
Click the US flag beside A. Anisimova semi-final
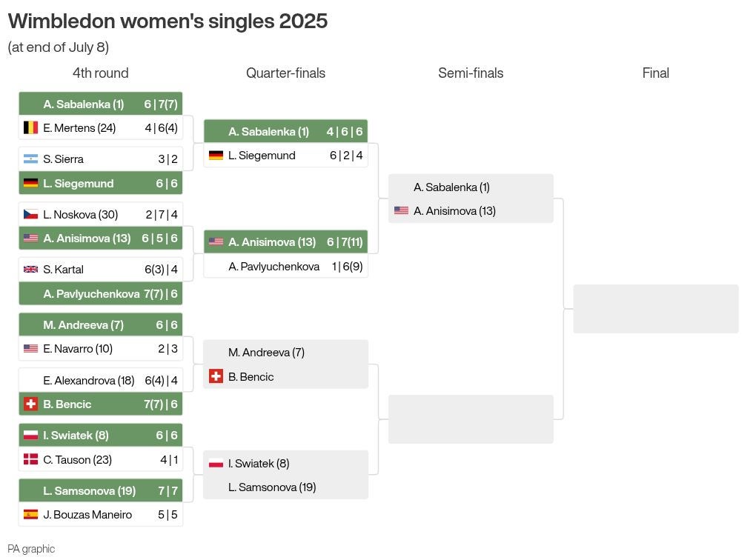tap(401, 210)
